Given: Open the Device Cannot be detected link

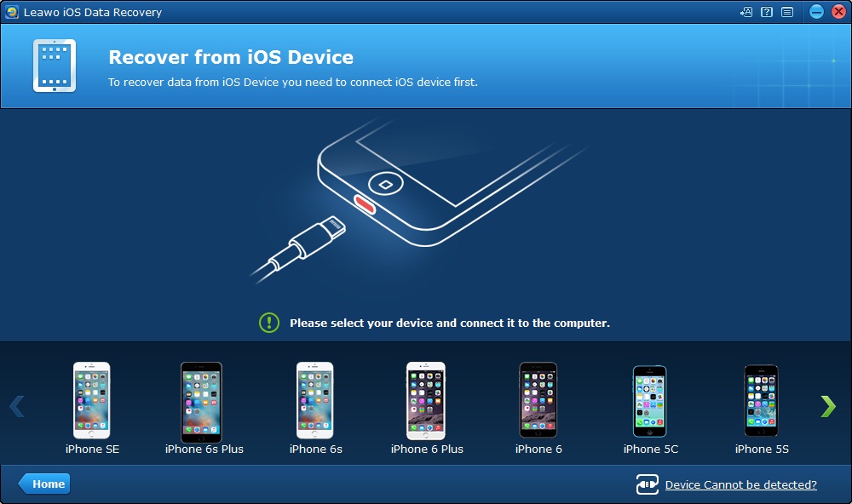Looking at the screenshot, I should pyautogui.click(x=740, y=484).
